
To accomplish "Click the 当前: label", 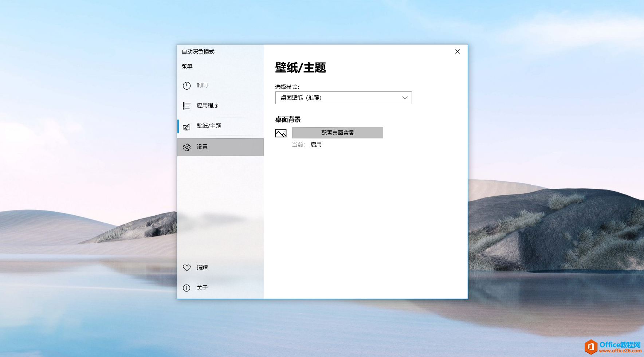I will [299, 145].
